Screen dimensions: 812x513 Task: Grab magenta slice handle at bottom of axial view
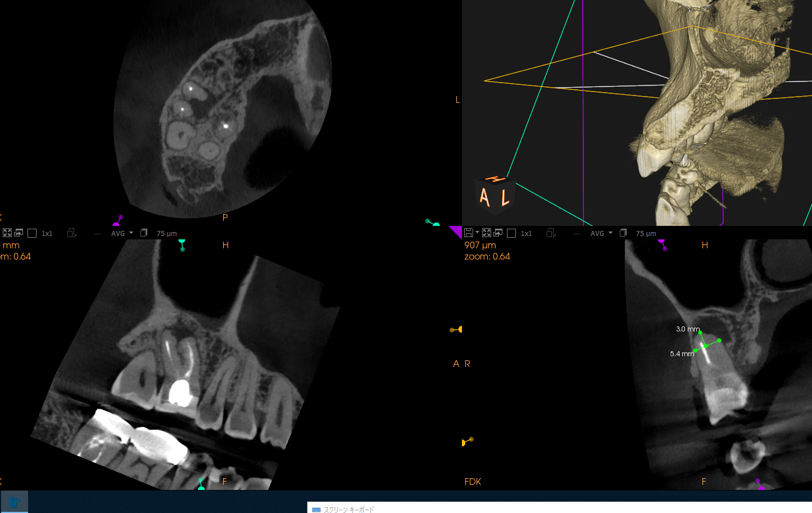(118, 220)
